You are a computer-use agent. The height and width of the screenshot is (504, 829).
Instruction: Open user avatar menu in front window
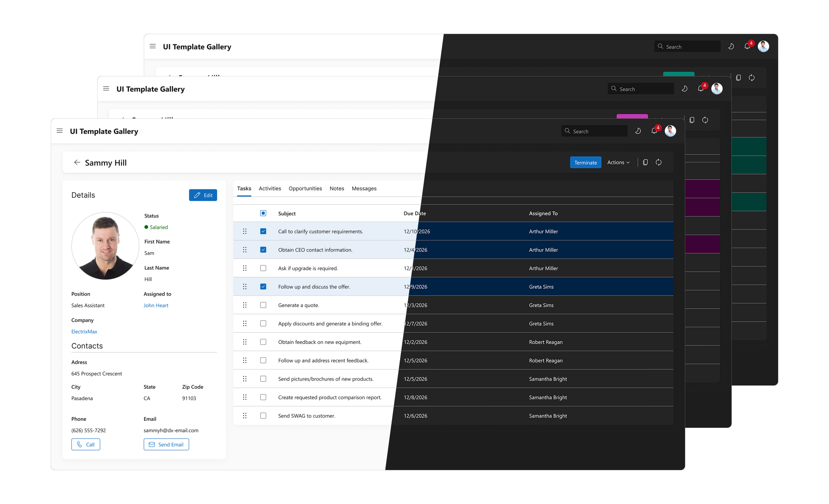pos(670,131)
